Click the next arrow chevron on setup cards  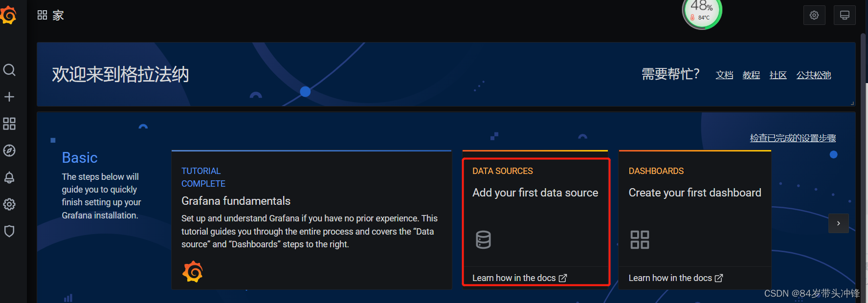click(839, 223)
